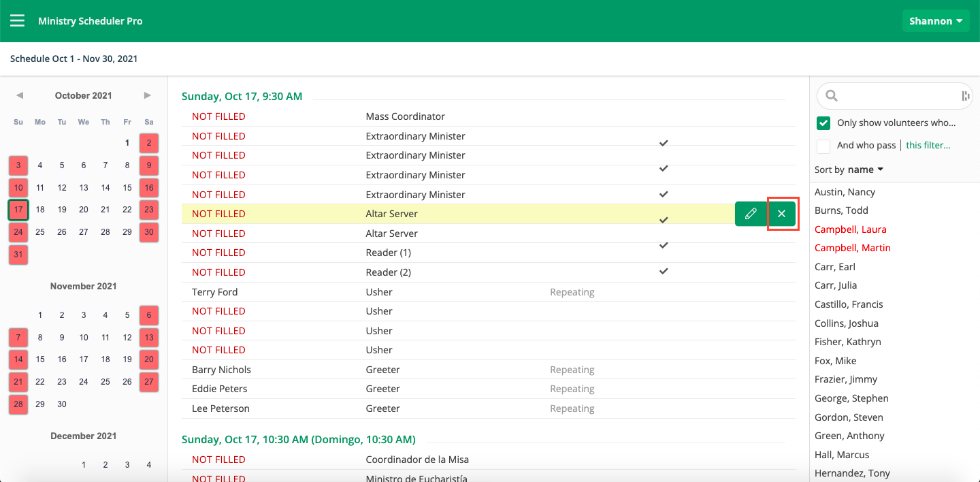Open the Shannon user dropdown
Image resolution: width=980 pixels, height=482 pixels.
(x=936, y=21)
